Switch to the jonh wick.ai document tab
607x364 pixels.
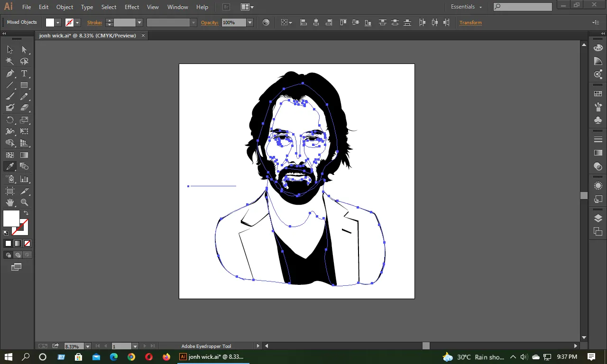(x=88, y=36)
